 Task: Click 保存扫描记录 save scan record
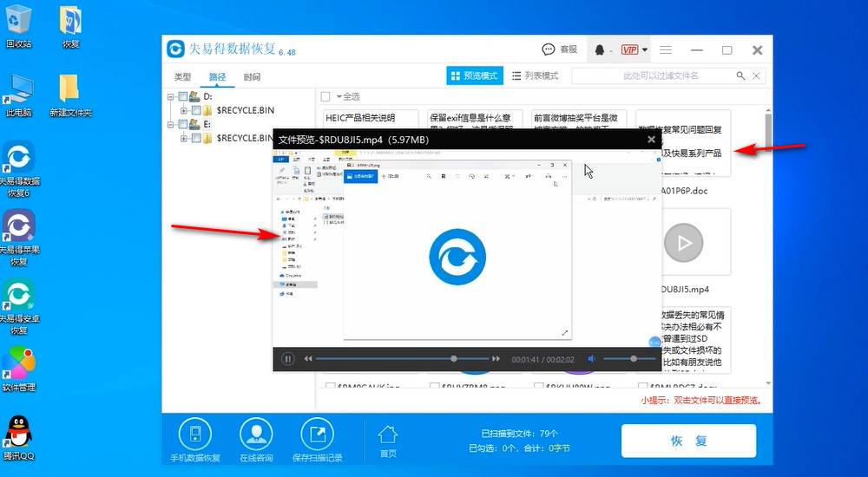pos(317,441)
